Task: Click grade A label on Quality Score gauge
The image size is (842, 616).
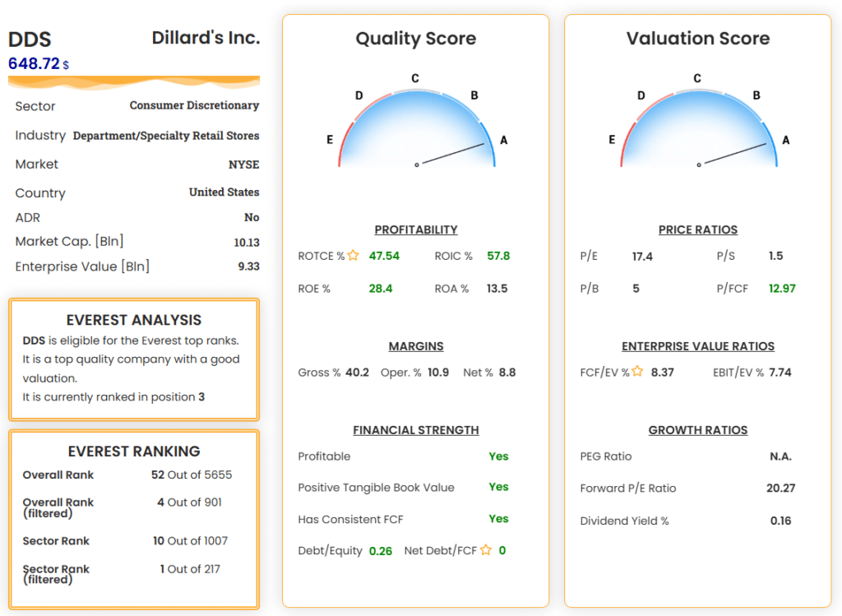Action: 504,141
